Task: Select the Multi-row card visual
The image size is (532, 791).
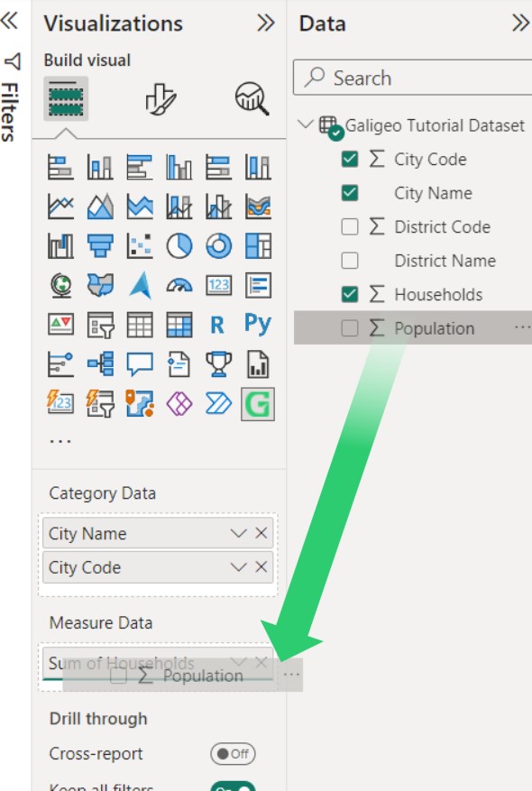Action: coord(258,285)
